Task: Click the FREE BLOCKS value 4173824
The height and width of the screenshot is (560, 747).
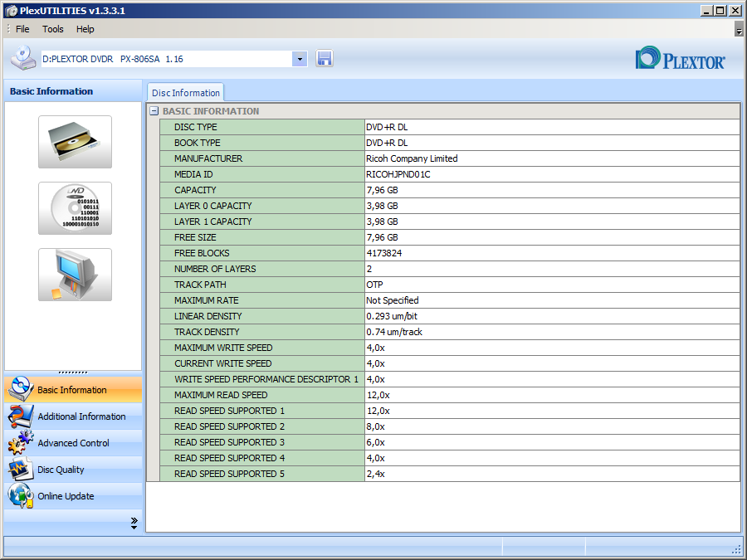Action: tap(384, 253)
